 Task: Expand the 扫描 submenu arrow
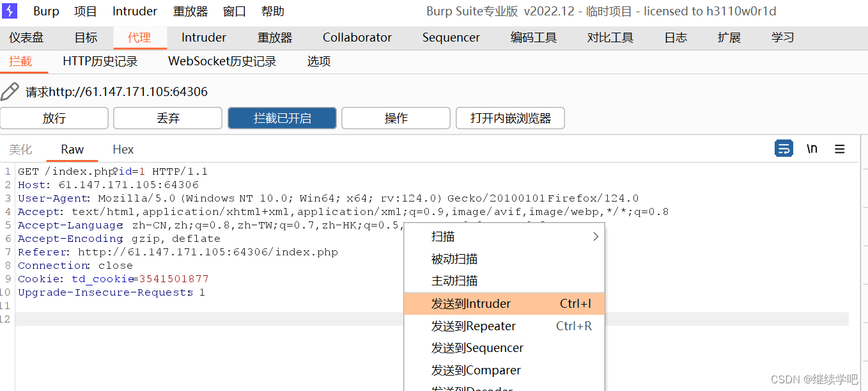596,237
